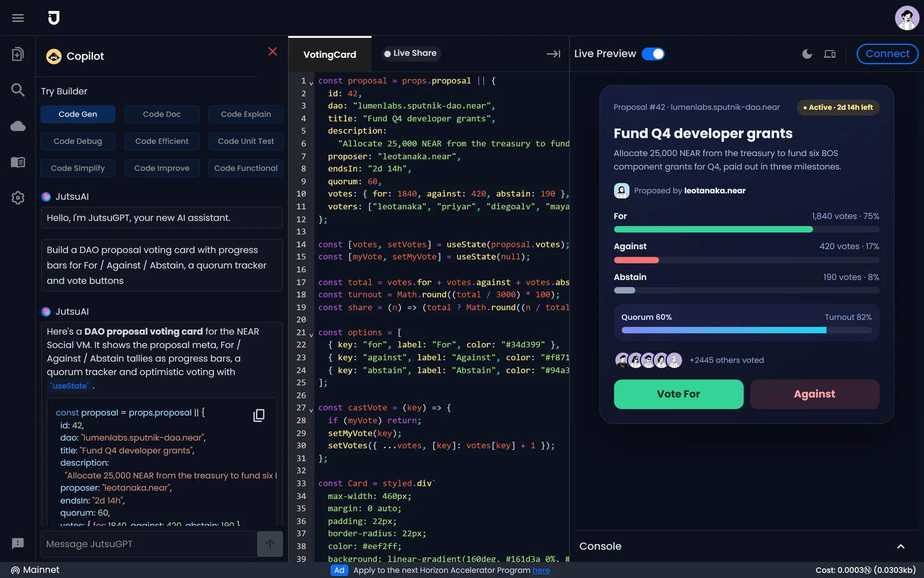Image resolution: width=924 pixels, height=578 pixels.
Task: Focus the Message JutsuGPT input field
Action: [x=149, y=544]
